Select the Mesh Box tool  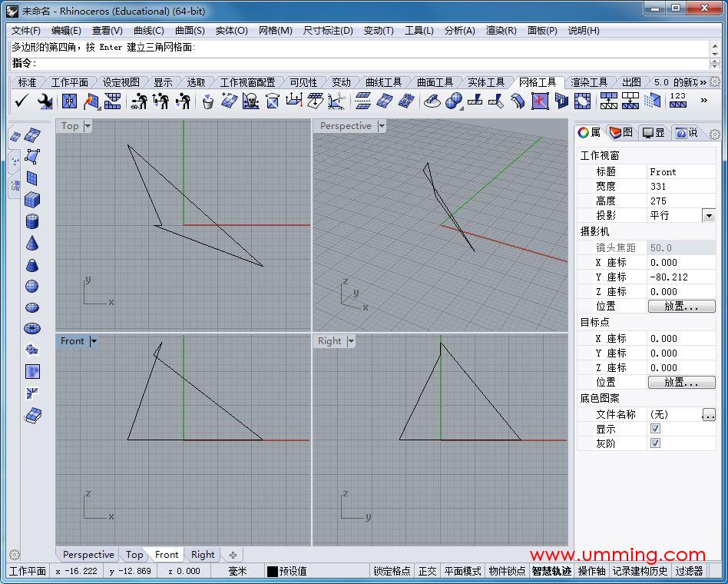pyautogui.click(x=32, y=200)
